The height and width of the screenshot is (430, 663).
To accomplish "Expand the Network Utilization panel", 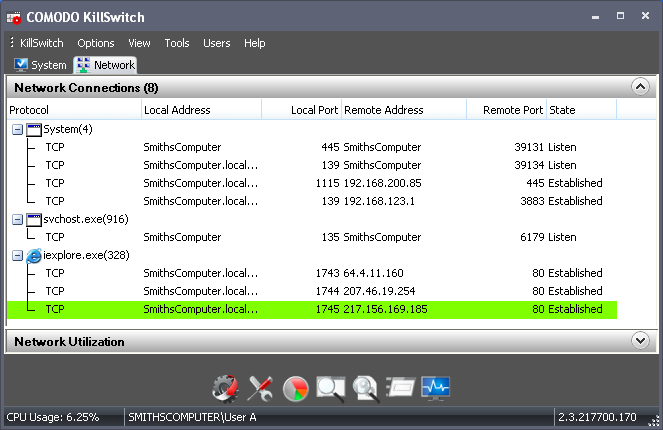I will coord(640,340).
